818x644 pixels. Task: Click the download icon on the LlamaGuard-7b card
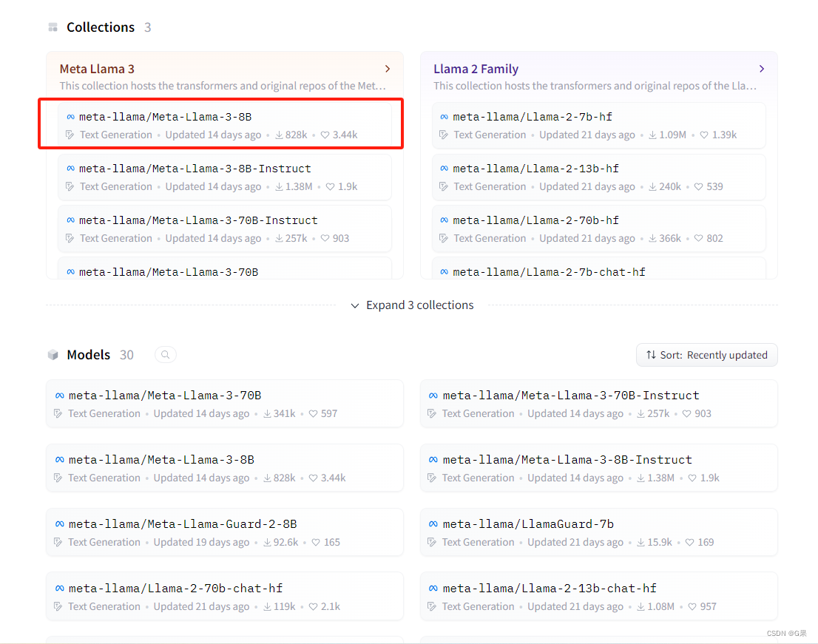pos(640,542)
